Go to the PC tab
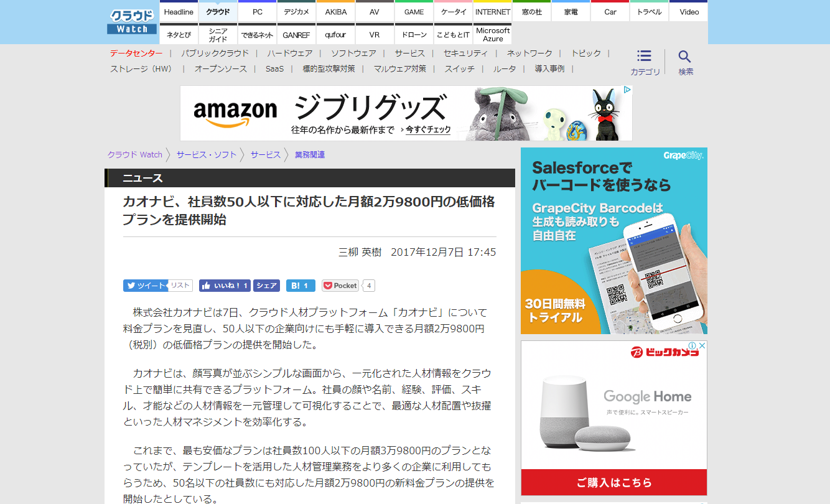Viewport: 830px width, 504px height. pos(257,12)
